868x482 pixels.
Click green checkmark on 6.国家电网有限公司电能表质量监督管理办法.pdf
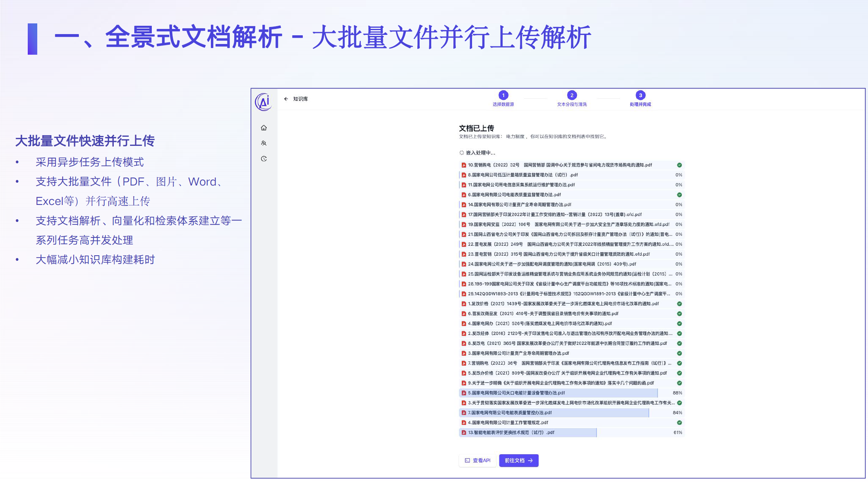pos(679,195)
